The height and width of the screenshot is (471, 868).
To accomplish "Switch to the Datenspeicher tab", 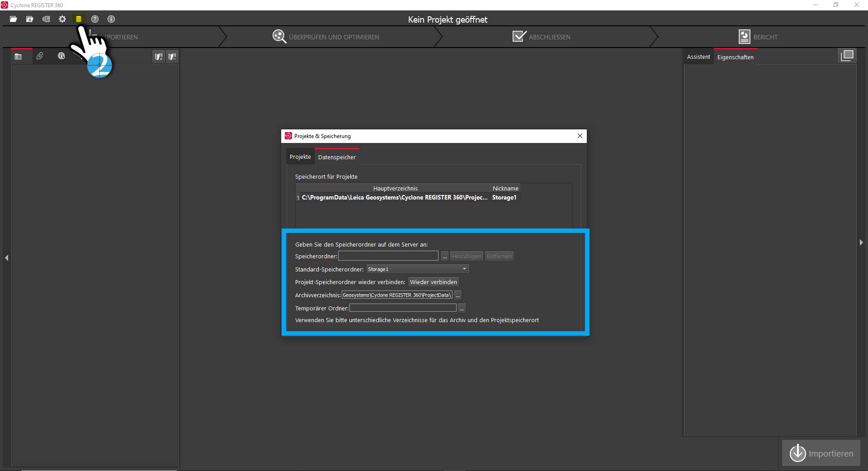I will point(337,157).
